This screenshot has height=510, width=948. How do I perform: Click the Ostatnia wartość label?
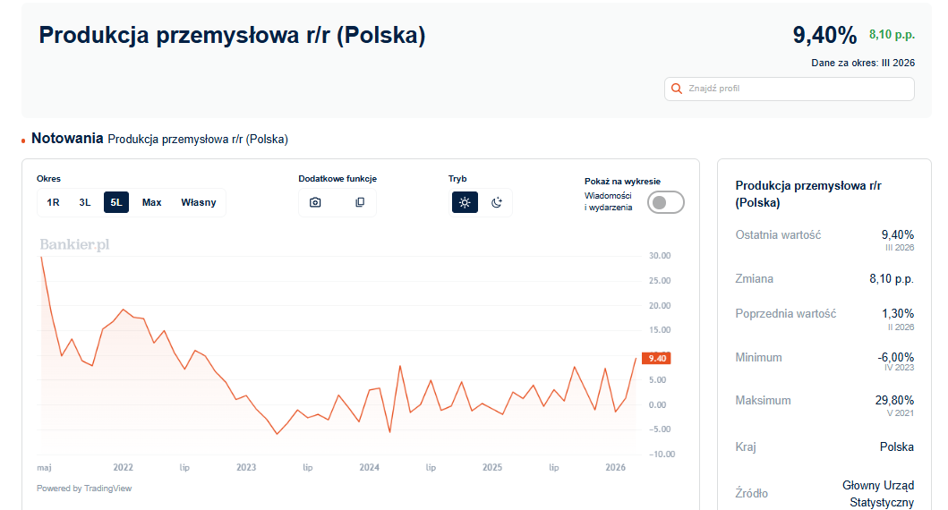[778, 235]
